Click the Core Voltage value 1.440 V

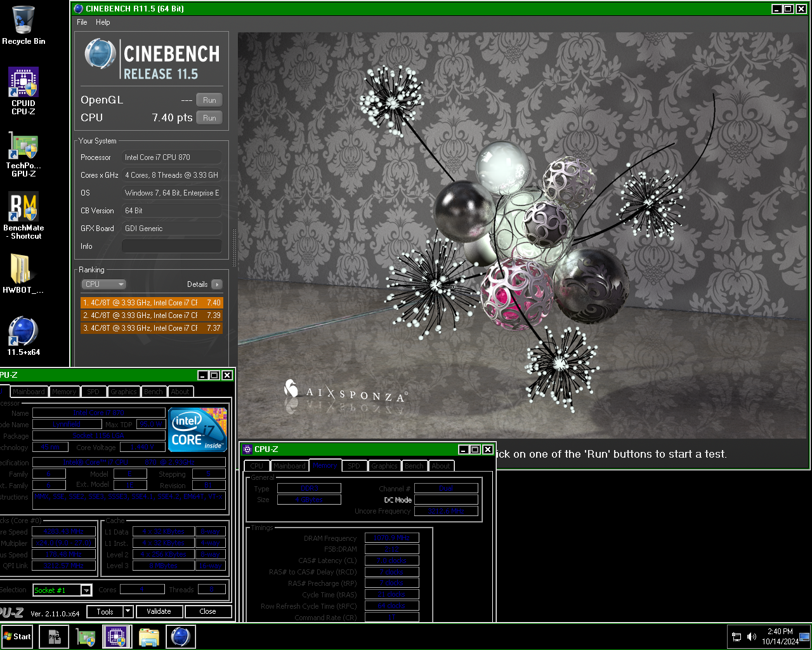pyautogui.click(x=143, y=448)
